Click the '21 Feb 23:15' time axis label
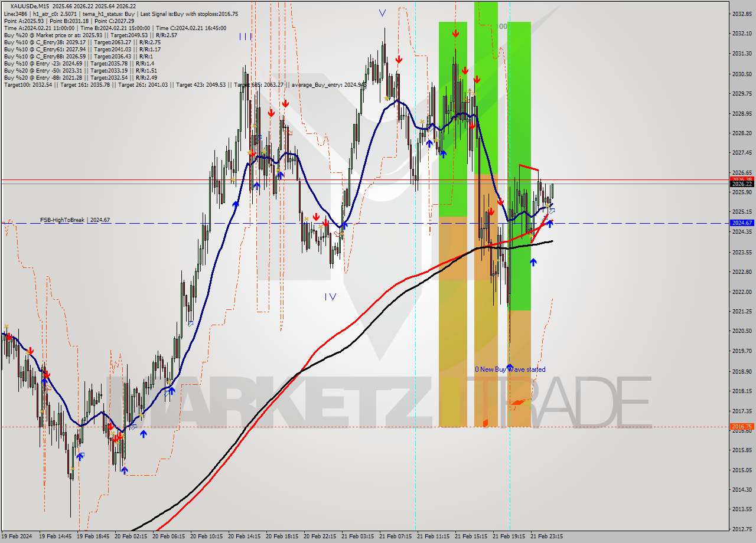Image resolution: width=756 pixels, height=543 pixels. (x=546, y=537)
